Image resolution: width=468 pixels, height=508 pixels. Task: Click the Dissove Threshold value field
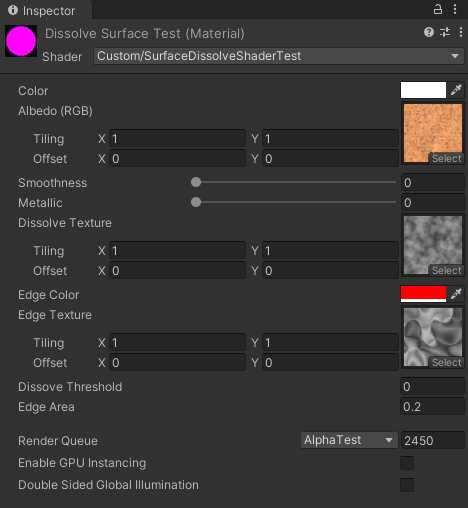pyautogui.click(x=432, y=386)
